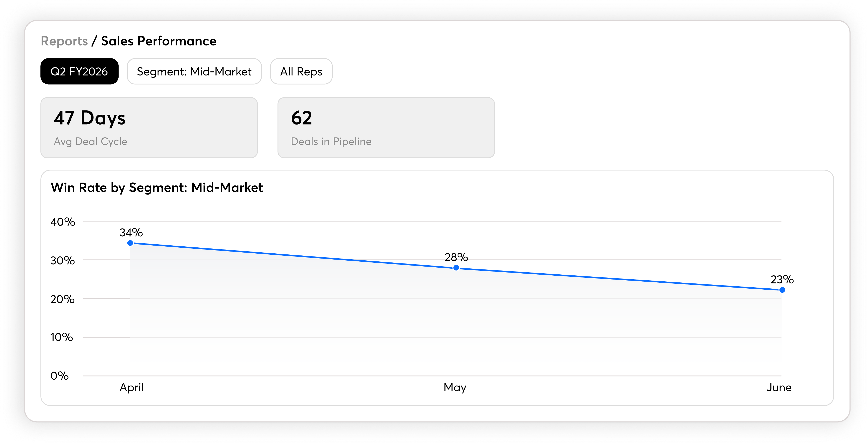Viewport: 868px width, 444px height.
Task: Select the June axis label
Action: coord(779,387)
